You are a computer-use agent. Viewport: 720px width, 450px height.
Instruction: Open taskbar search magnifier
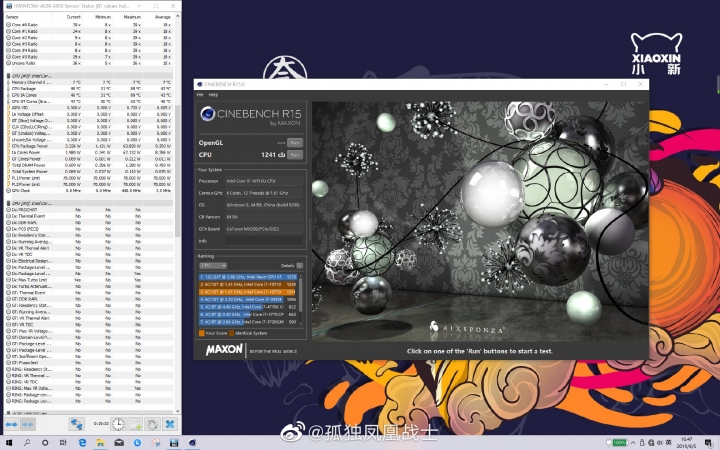pyautogui.click(x=27, y=443)
